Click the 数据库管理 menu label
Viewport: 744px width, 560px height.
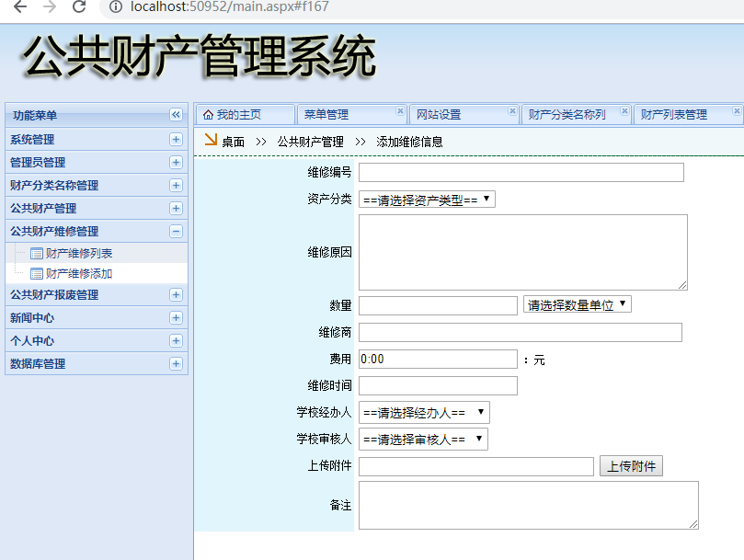point(38,363)
